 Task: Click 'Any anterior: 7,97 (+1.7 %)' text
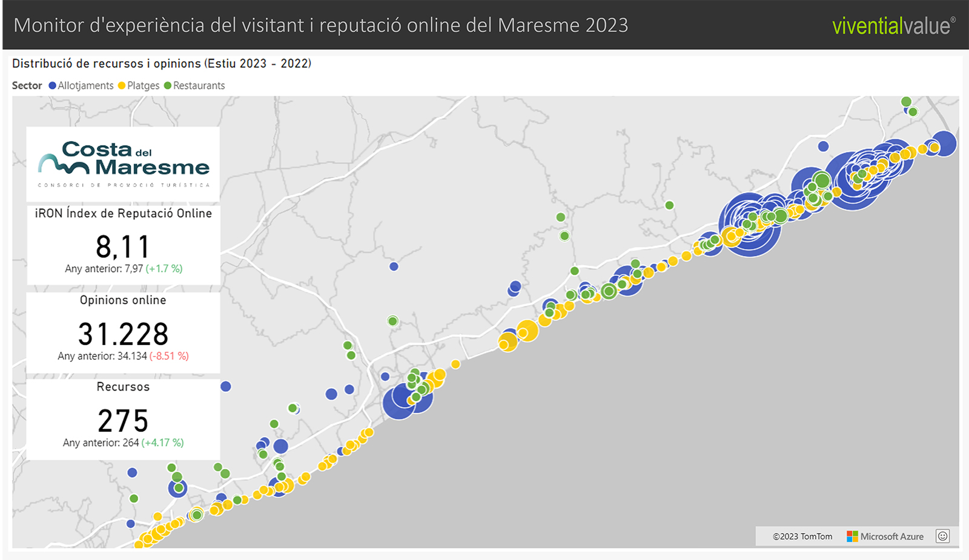coord(124,268)
